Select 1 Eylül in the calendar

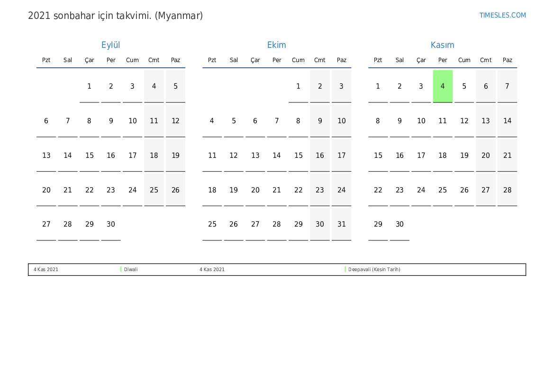tap(90, 86)
